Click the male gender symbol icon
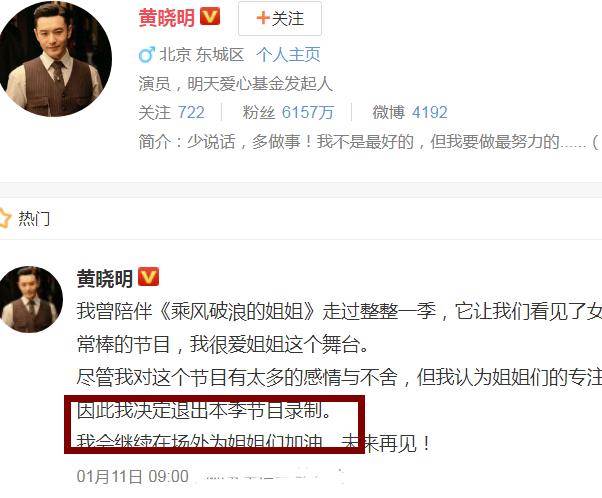Viewport: 602px width, 498px height. tap(147, 55)
